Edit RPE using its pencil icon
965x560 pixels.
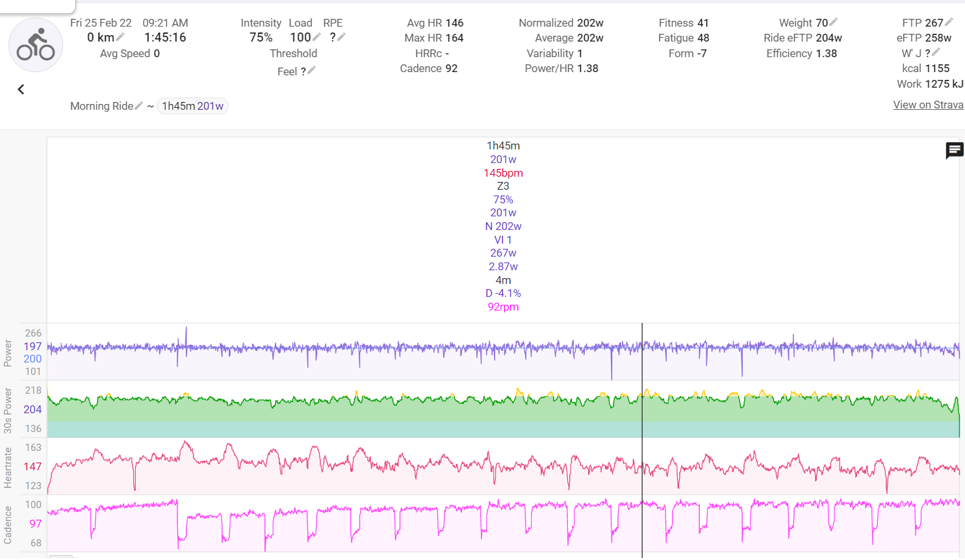coord(341,37)
